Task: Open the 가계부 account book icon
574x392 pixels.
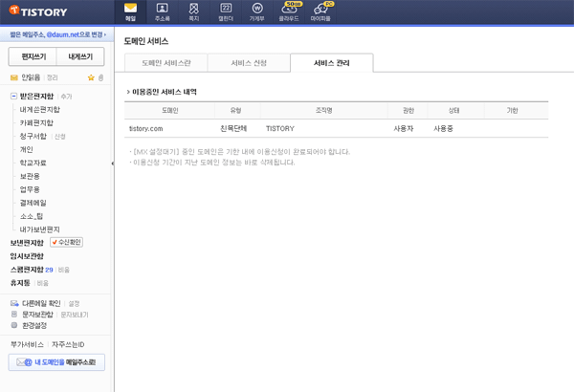Action: click(257, 11)
